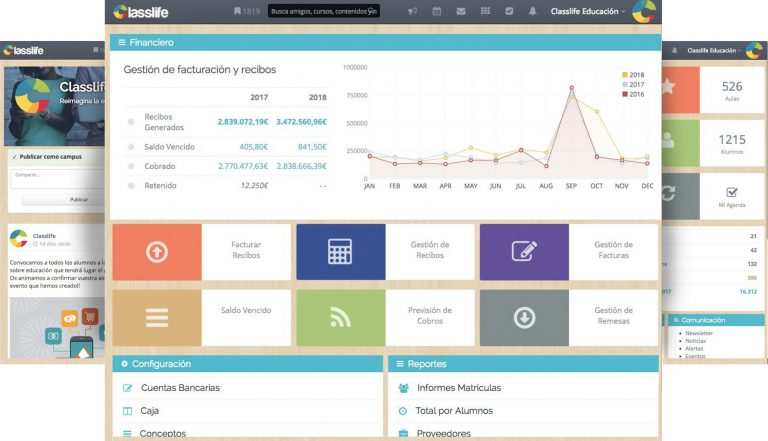Click the purple edit Gestión de Facturas tile
Viewport: 768px width, 441px height.
click(x=524, y=252)
